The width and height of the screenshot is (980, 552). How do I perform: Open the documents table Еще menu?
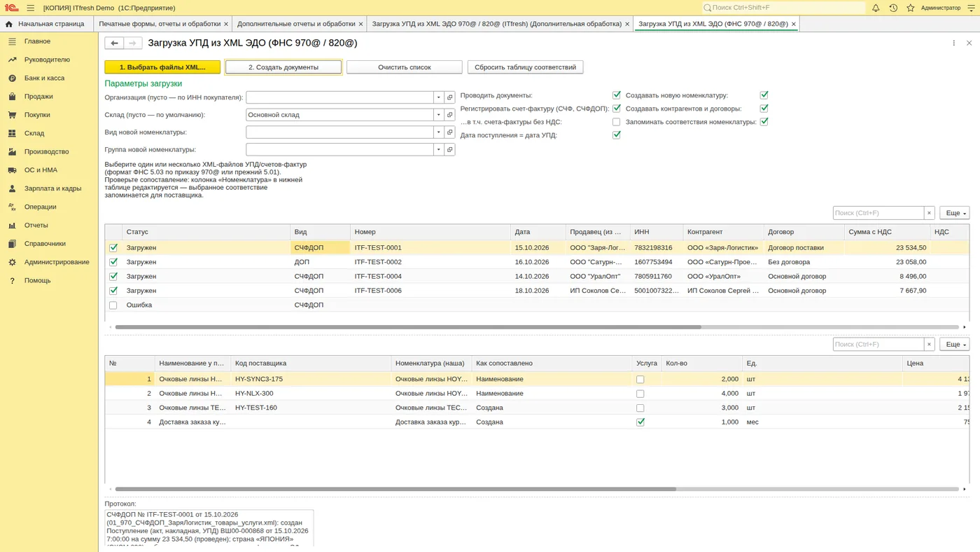[955, 213]
